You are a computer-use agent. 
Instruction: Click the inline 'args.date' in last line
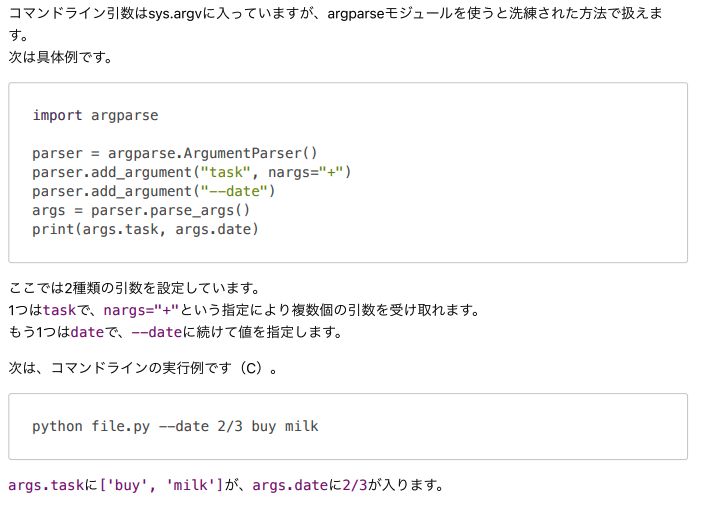pyautogui.click(x=290, y=485)
